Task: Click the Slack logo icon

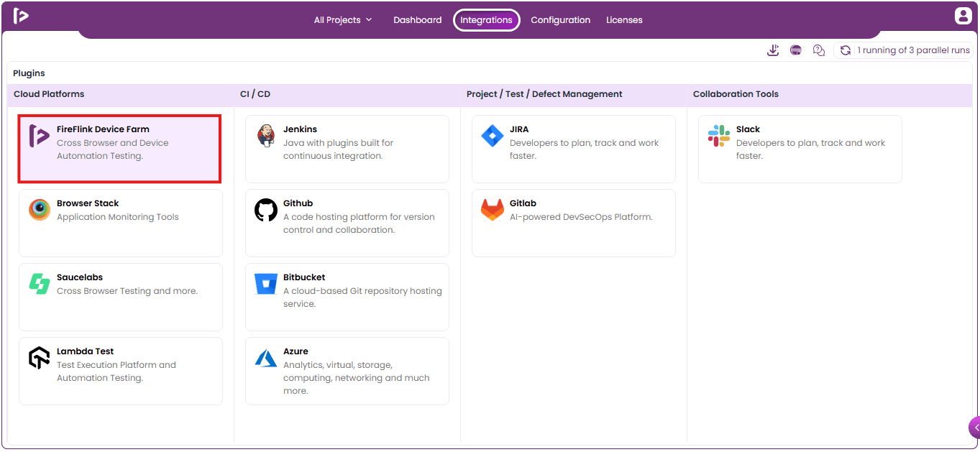Action: point(719,136)
